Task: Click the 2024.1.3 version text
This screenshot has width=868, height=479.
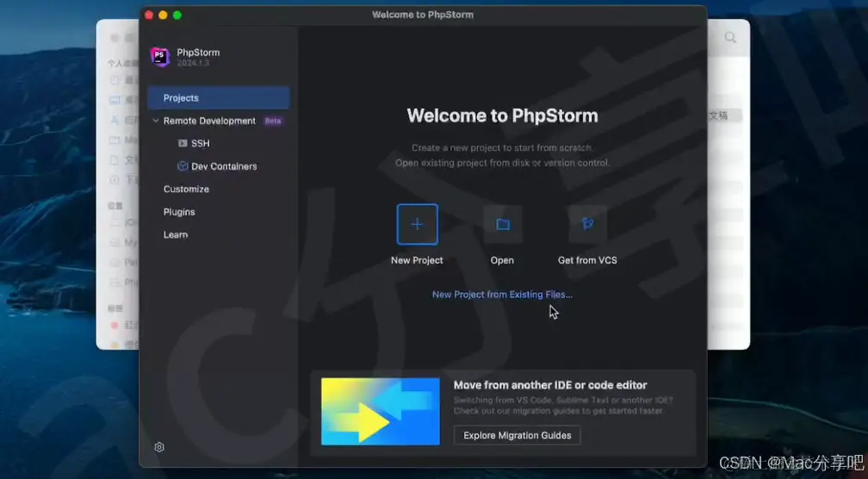Action: pyautogui.click(x=193, y=63)
